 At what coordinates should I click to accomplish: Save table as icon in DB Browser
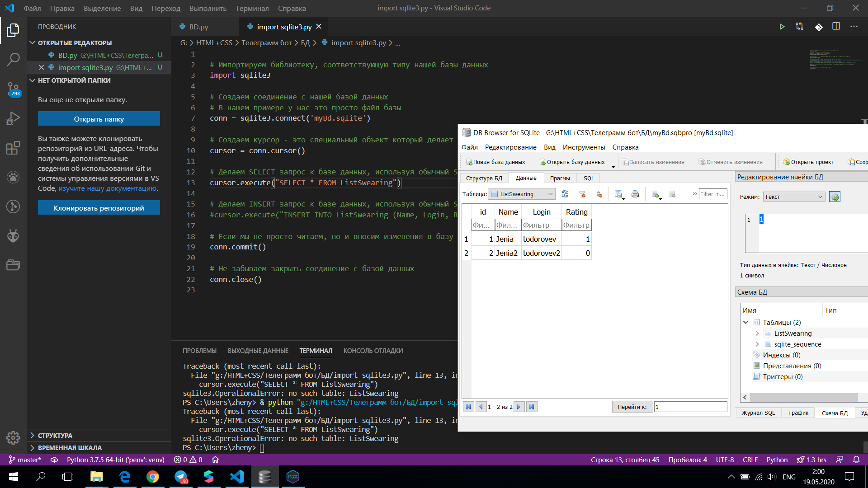(618, 194)
